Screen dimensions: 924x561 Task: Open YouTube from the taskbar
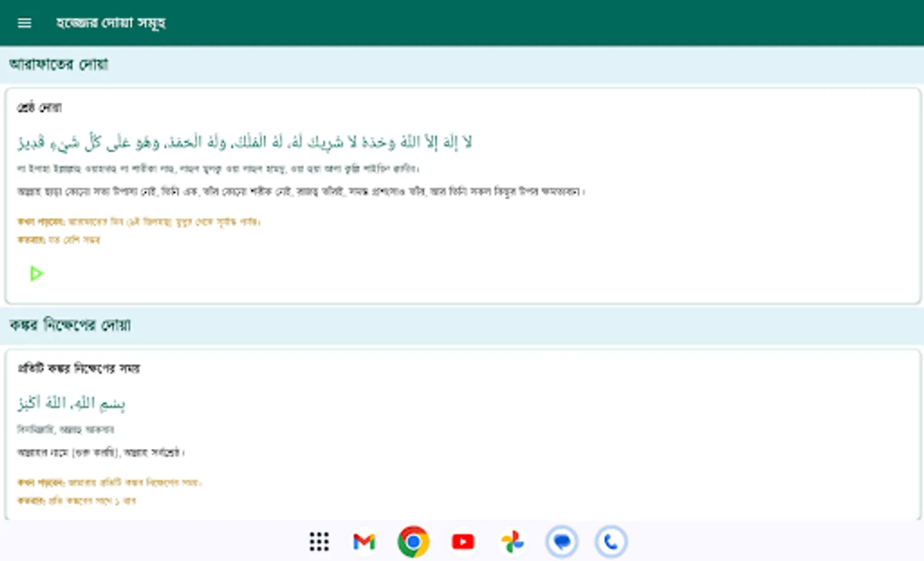[x=463, y=542]
